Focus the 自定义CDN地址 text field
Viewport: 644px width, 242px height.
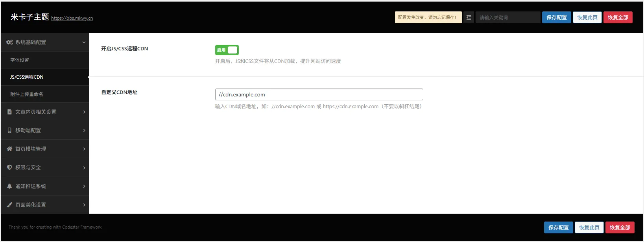coord(319,94)
